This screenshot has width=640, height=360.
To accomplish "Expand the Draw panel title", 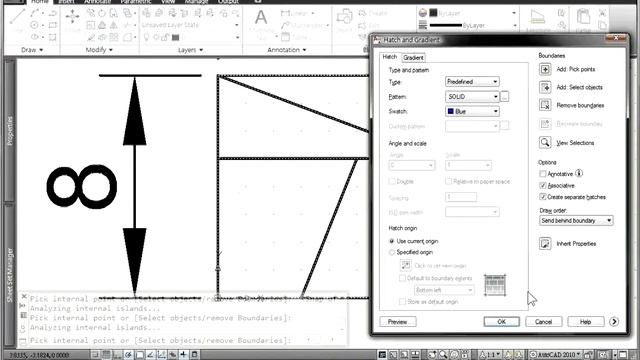I will (x=32, y=50).
